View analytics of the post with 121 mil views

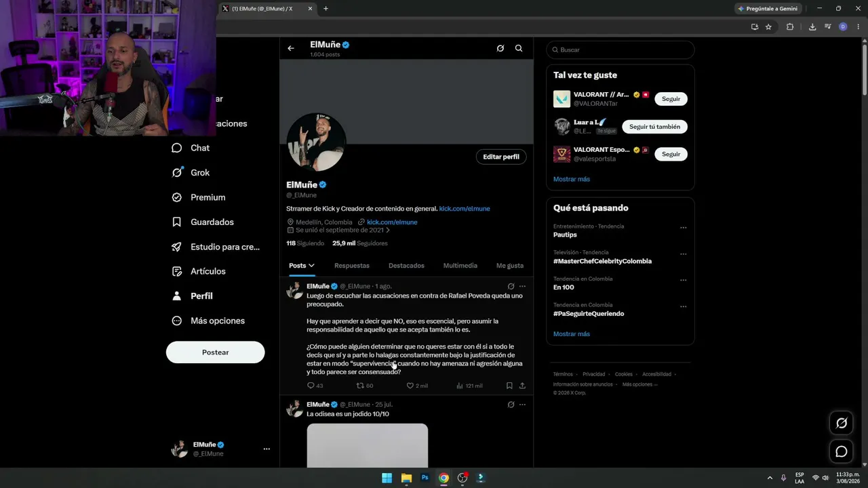tap(469, 386)
